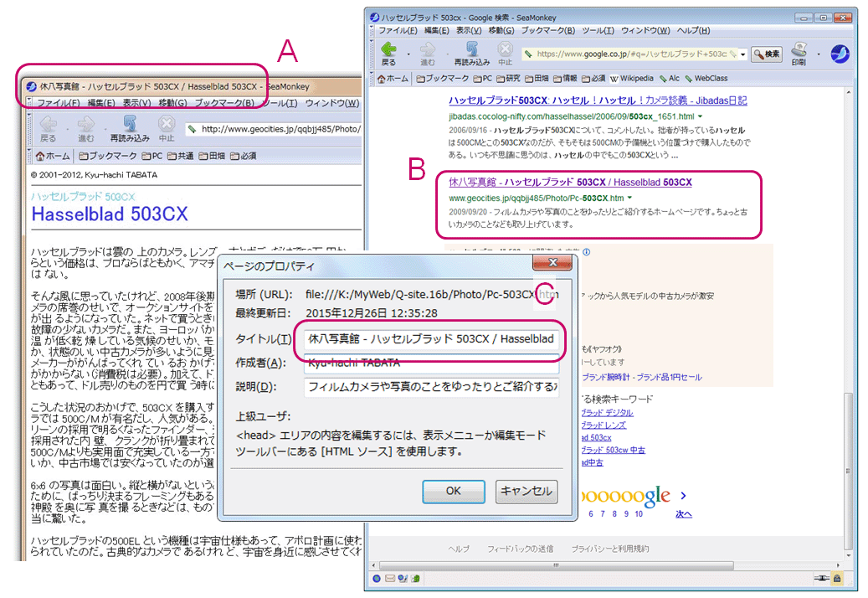Open the Navigator globe icon in status bar
This screenshot has width=868, height=598.
(x=377, y=579)
